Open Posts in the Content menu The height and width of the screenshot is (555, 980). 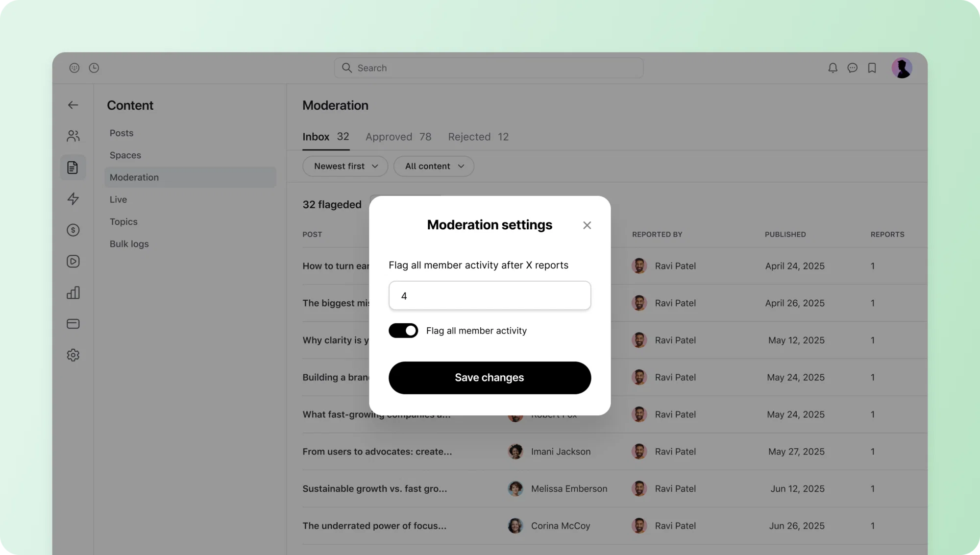122,133
